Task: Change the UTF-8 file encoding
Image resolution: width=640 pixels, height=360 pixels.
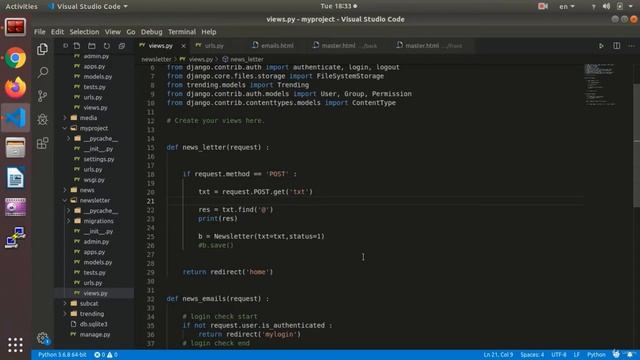Action: 559,355
